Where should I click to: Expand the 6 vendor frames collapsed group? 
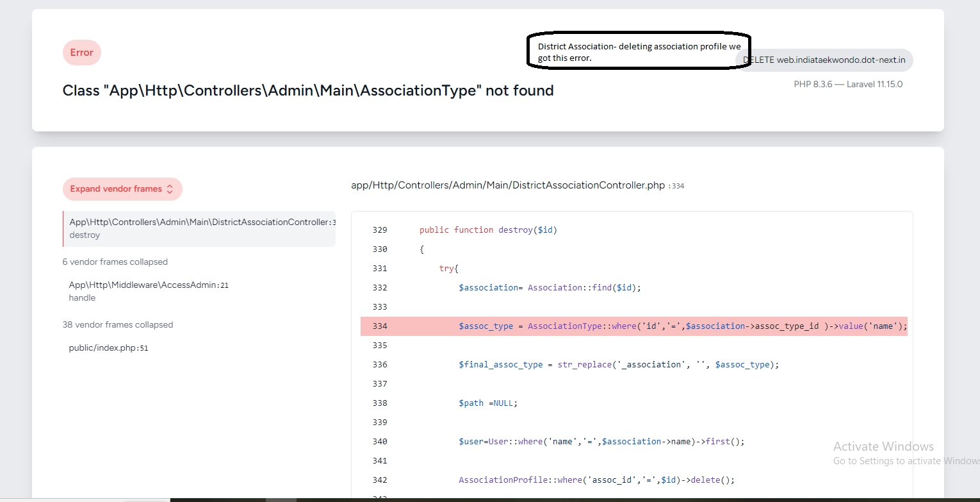115,262
